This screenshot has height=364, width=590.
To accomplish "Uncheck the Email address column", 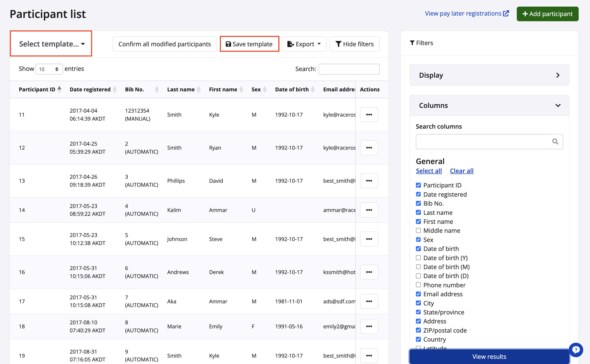I will coord(418,294).
